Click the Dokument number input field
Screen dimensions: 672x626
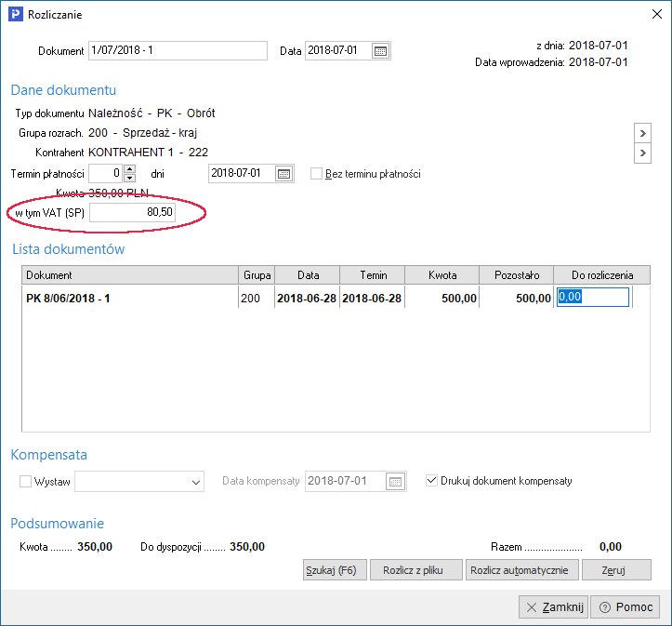point(177,50)
